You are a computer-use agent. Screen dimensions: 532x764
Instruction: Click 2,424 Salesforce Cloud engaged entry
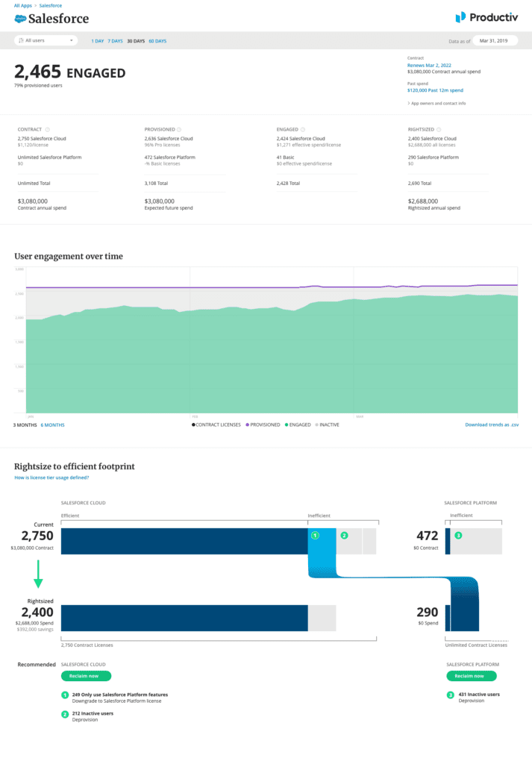(x=301, y=138)
